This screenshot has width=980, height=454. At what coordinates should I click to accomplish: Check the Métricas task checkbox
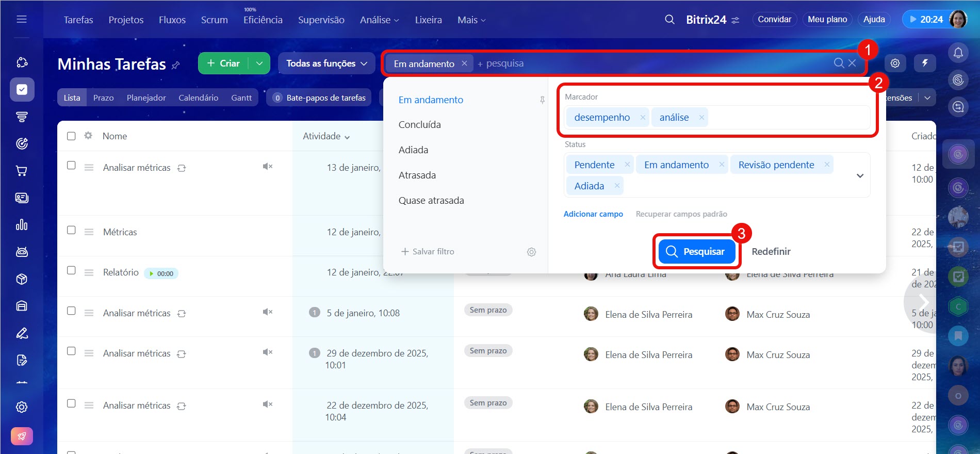coord(71,230)
